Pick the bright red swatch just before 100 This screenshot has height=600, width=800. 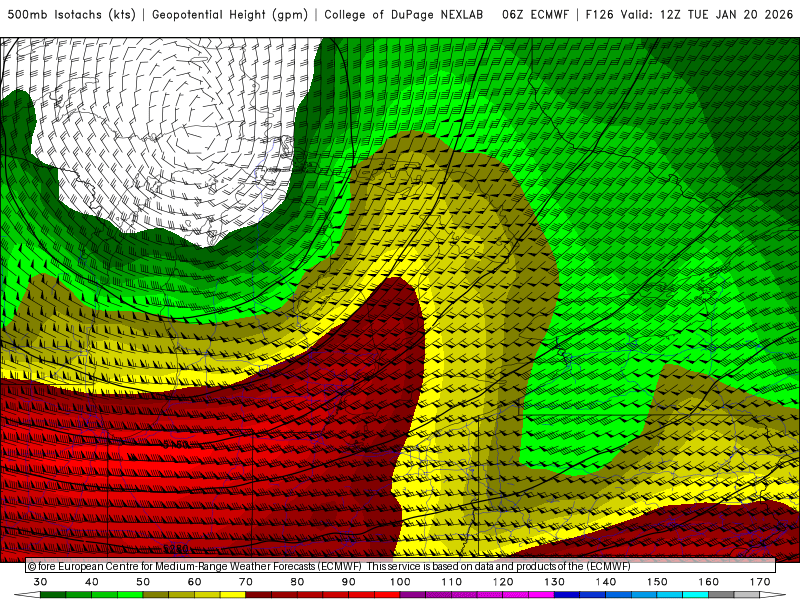(x=387, y=595)
